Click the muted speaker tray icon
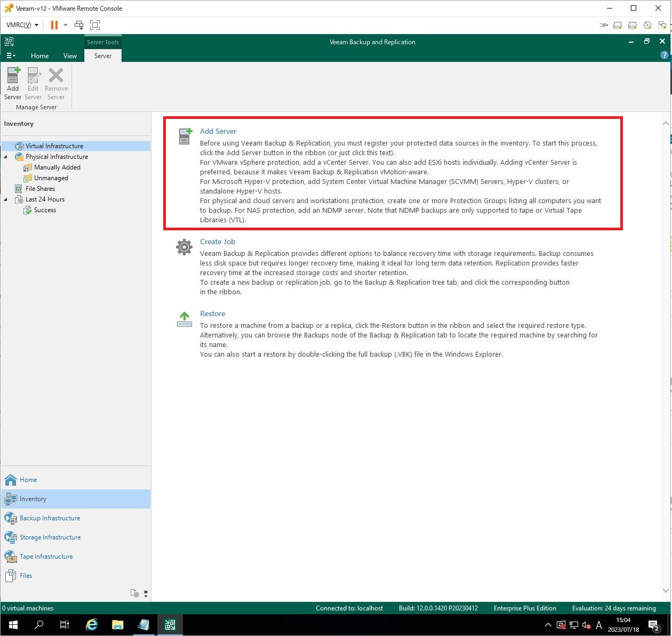 [586, 625]
